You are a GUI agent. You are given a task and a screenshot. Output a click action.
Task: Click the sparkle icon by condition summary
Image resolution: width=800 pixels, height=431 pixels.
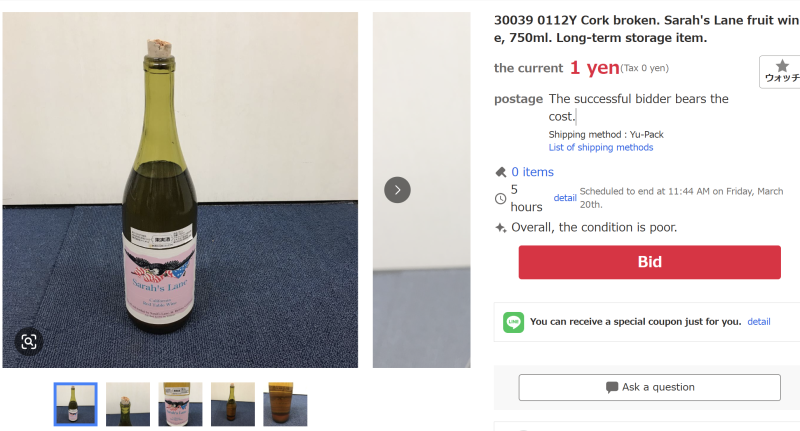(x=501, y=227)
